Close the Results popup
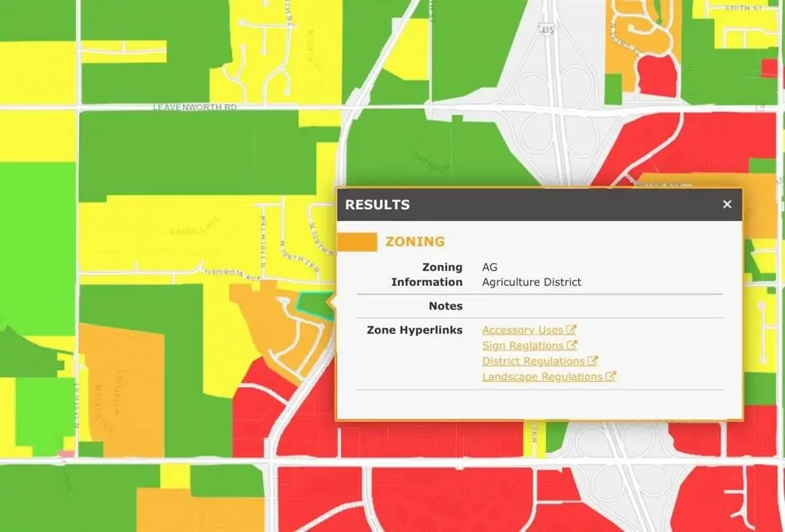 click(727, 204)
